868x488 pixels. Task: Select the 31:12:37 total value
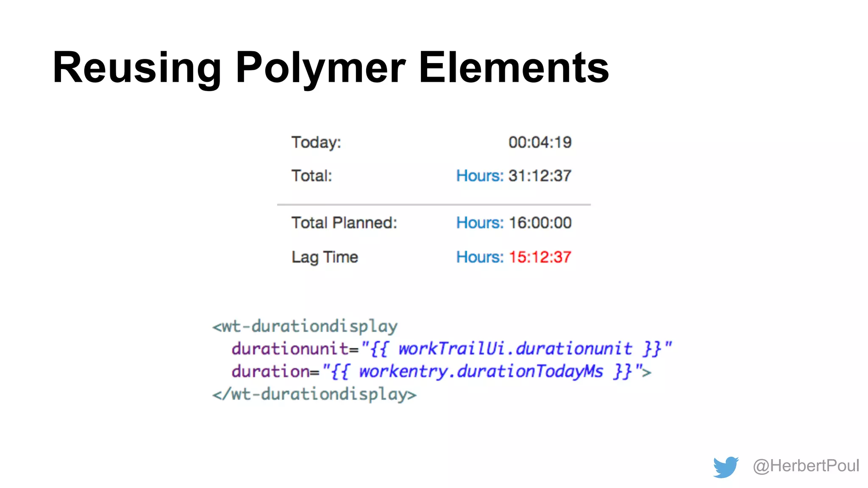tap(540, 176)
